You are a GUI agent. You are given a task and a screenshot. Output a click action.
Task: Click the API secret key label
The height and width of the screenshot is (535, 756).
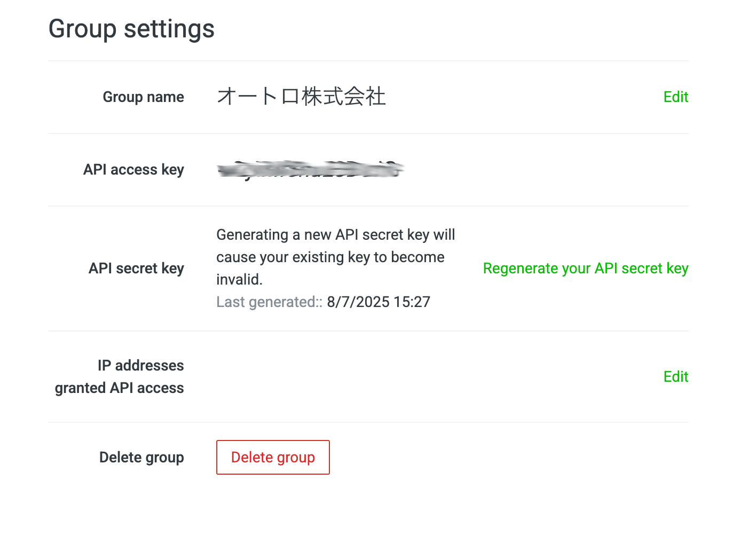tap(136, 268)
